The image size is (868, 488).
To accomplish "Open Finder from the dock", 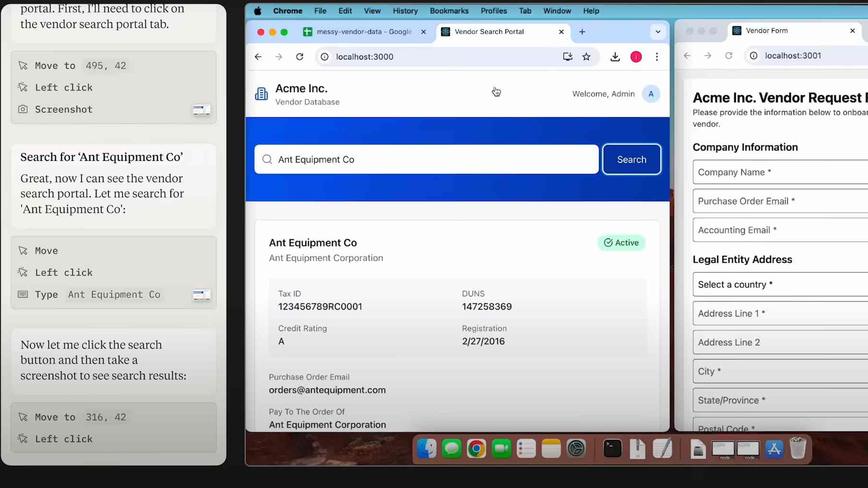I will coord(426,449).
